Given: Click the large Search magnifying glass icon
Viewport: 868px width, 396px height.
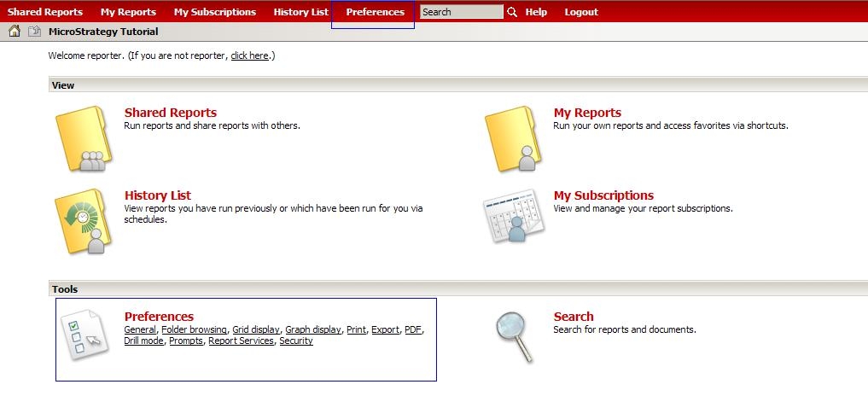Looking at the screenshot, I should (x=515, y=337).
